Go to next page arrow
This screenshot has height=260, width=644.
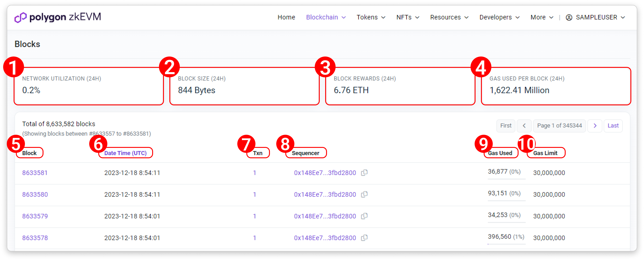[x=595, y=125]
